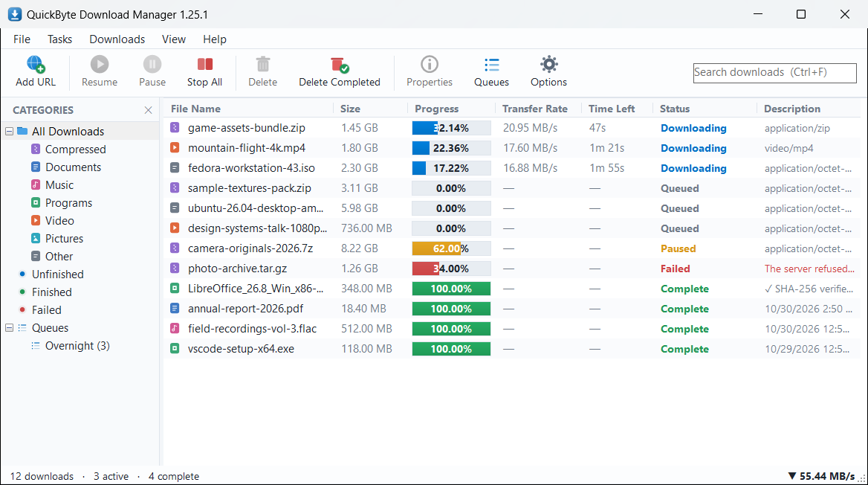Viewport: 868px width, 485px height.
Task: Close the Categories panel
Action: click(148, 110)
